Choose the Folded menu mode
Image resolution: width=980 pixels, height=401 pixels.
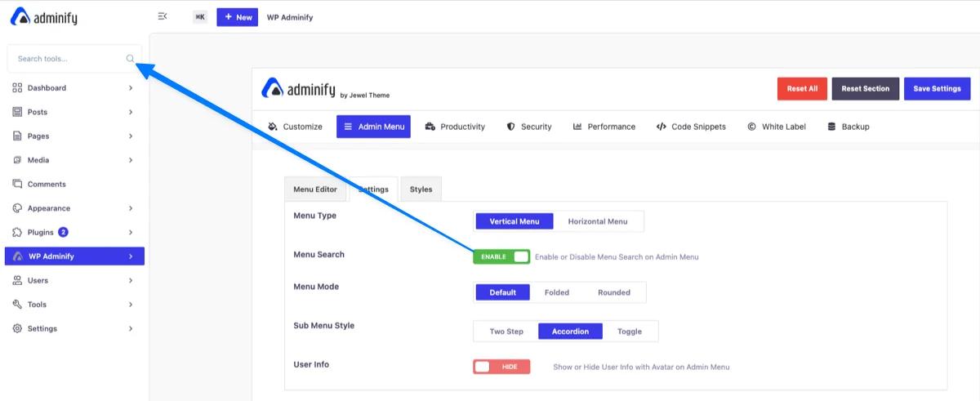[557, 292]
